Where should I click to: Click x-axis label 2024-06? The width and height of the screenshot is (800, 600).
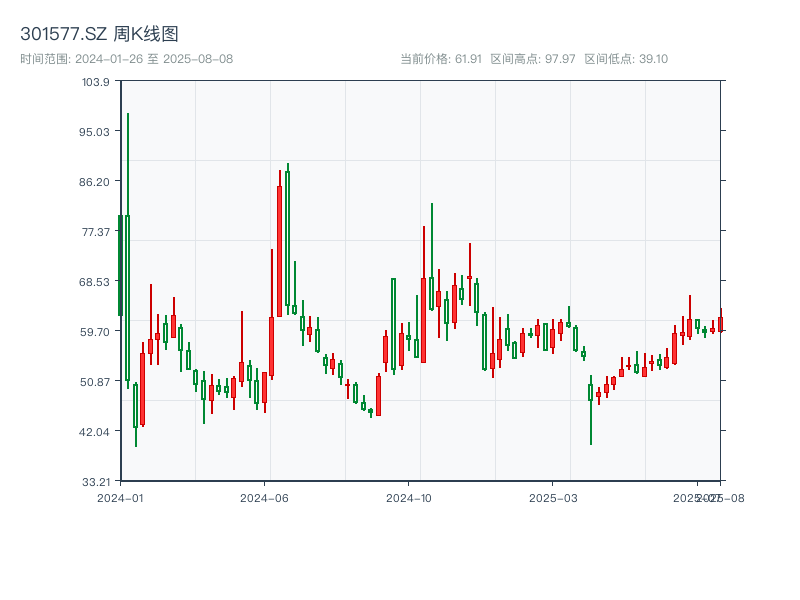click(264, 498)
